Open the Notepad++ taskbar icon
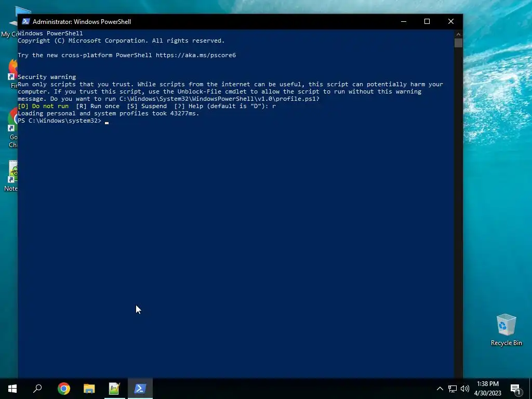Screen dimensions: 532x399 coord(114,389)
